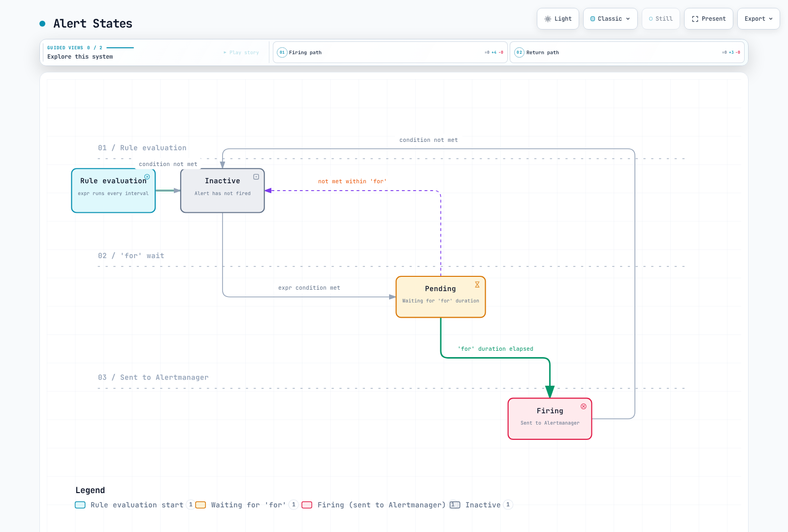Click the hourglass icon on Pending node
This screenshot has width=788, height=532.
click(477, 285)
